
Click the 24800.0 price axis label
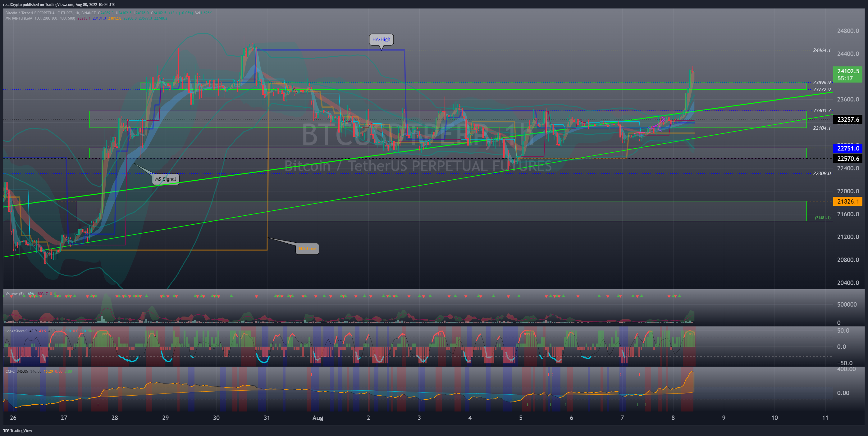(x=848, y=31)
